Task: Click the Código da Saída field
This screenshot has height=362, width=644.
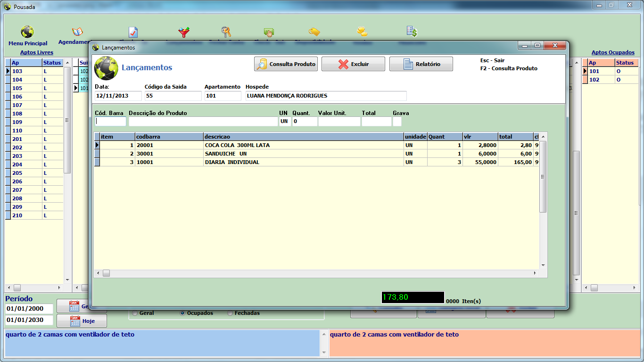Action: [173, 96]
